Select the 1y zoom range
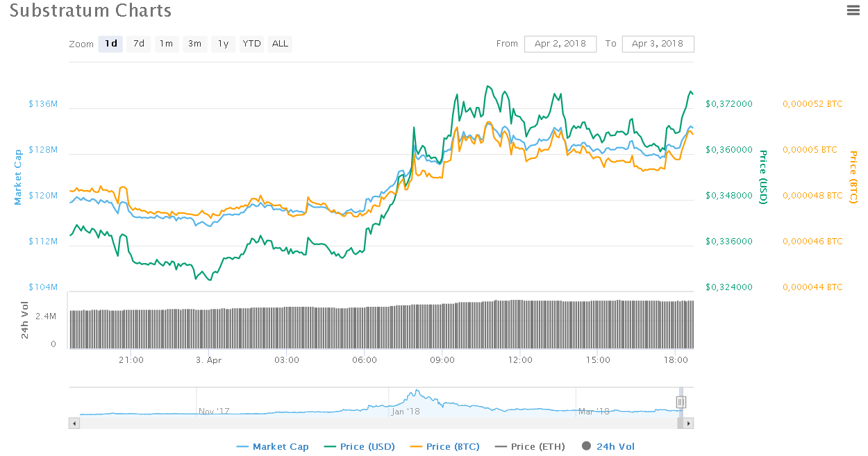Image resolution: width=868 pixels, height=456 pixels. (x=223, y=44)
